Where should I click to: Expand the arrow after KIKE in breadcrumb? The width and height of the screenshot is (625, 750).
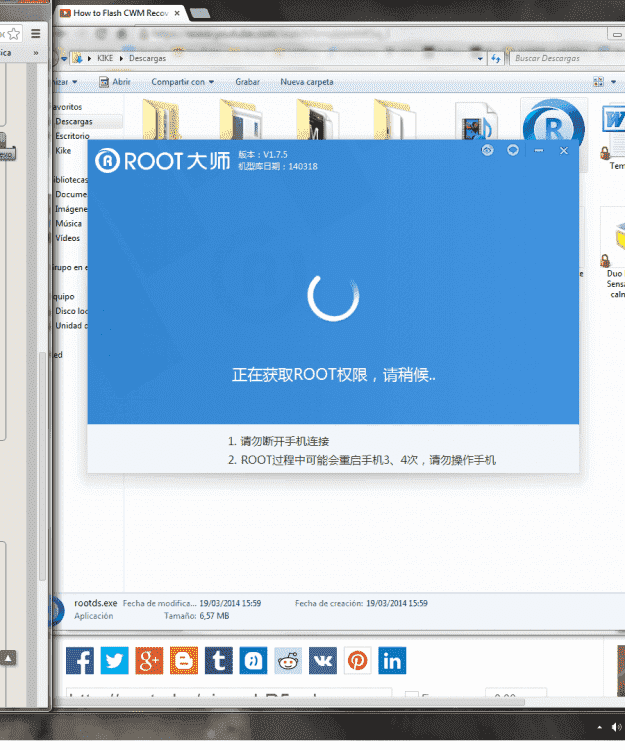(x=121, y=58)
